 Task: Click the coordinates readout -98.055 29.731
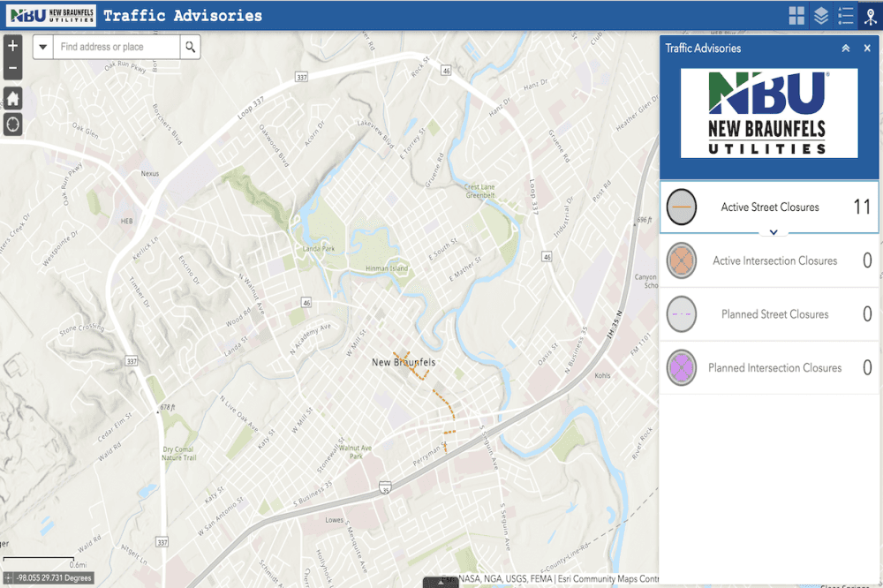[x=54, y=578]
